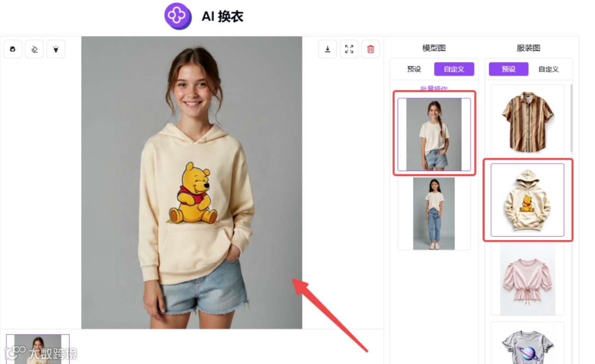The height and width of the screenshot is (364, 595).
Task: Click the flashlight lighting tool icon
Action: [x=56, y=49]
